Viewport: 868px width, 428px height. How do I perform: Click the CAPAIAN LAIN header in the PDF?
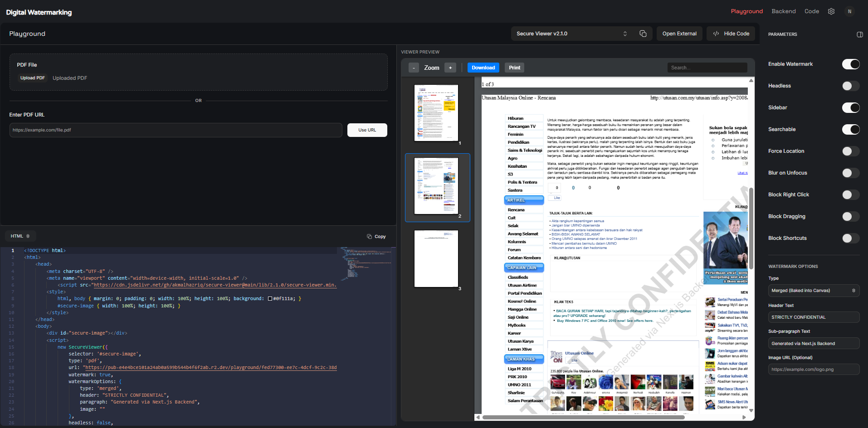[x=524, y=267]
